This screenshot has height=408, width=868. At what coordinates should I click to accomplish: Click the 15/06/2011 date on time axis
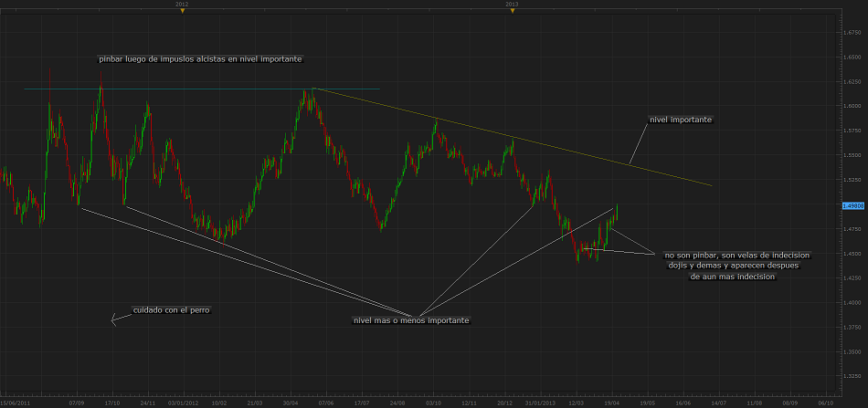(16, 402)
